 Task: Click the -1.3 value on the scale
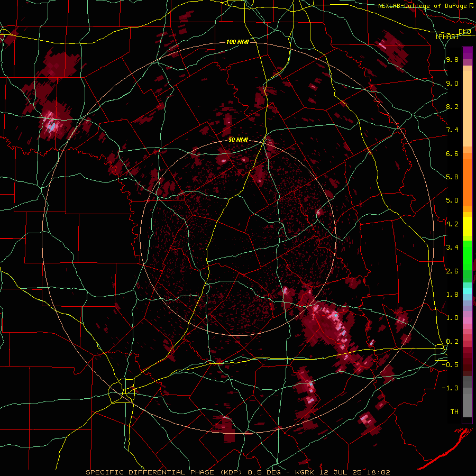450,388
